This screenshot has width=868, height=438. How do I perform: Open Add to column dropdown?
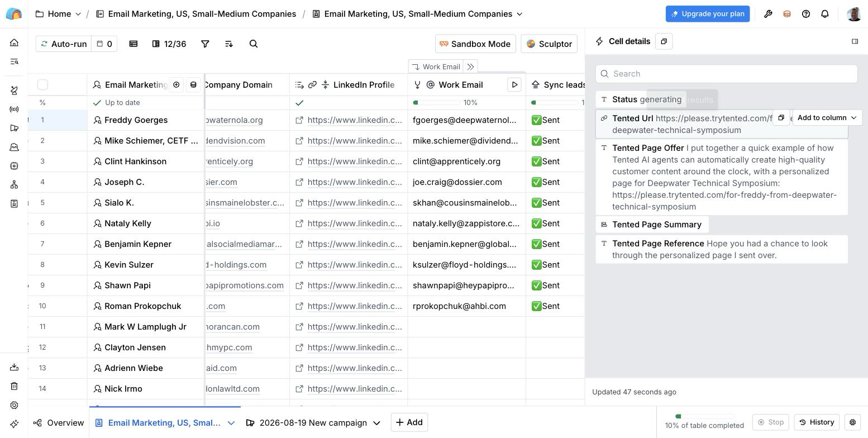click(827, 118)
